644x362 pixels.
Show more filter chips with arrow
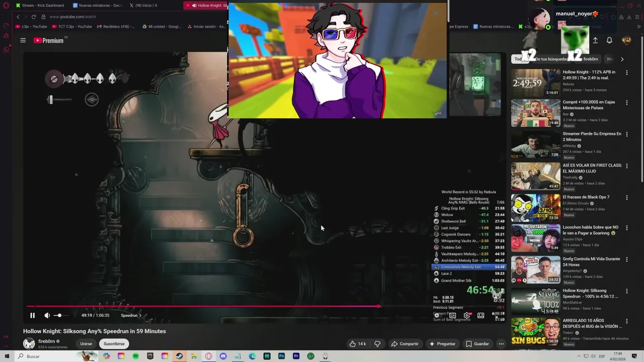[x=622, y=59]
